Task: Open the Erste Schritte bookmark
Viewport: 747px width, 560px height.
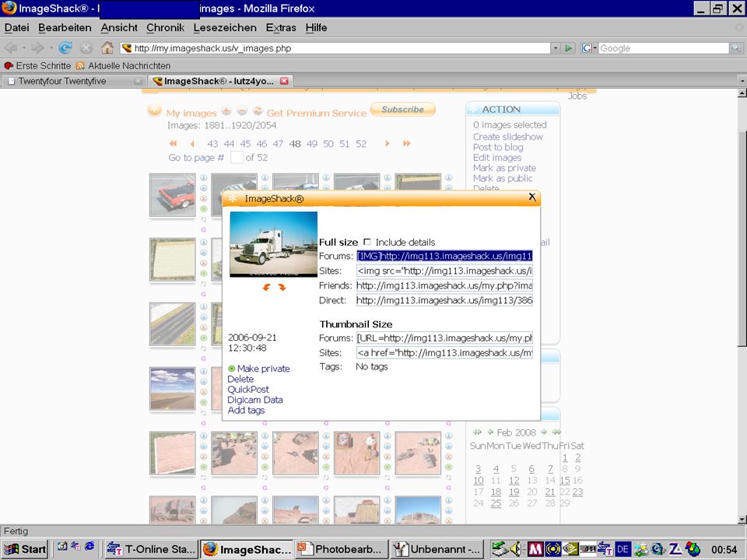Action: tap(37, 65)
